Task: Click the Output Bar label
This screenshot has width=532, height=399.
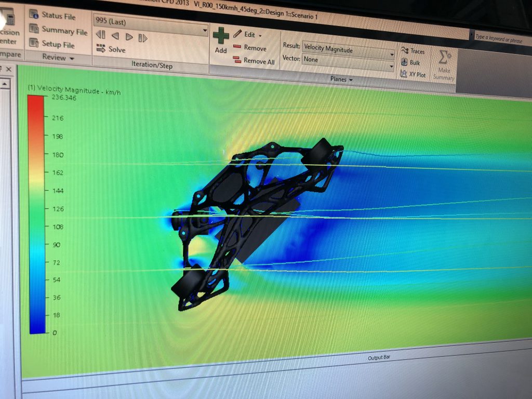Action: [379, 357]
